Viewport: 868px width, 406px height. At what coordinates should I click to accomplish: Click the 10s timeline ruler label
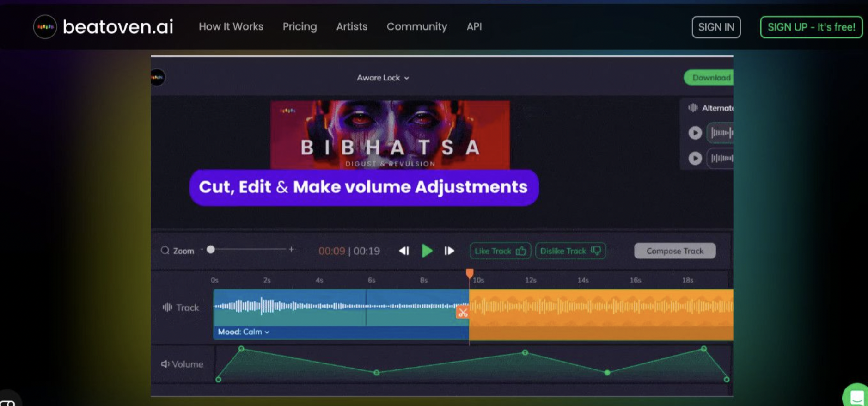tap(479, 280)
